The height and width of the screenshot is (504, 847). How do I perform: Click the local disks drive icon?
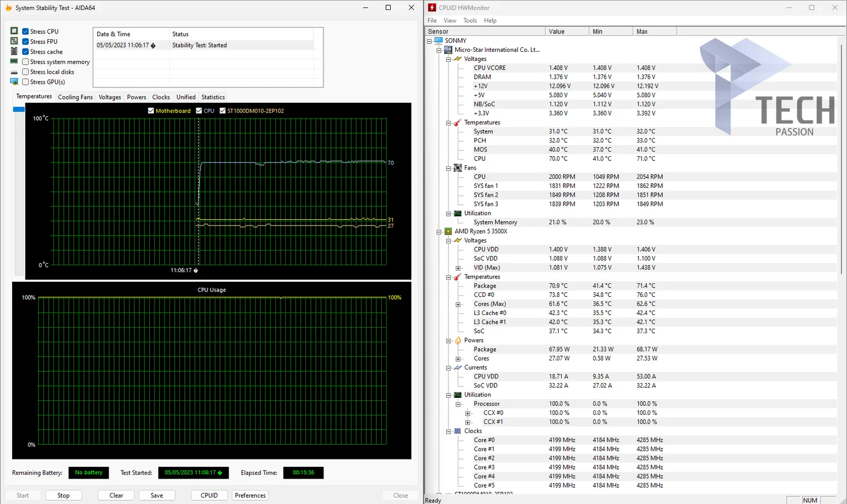14,72
